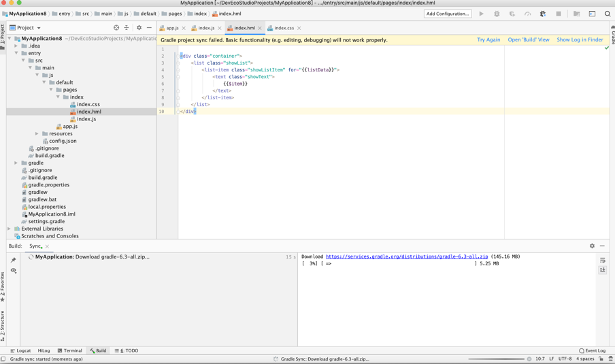Collapse the entry folder

click(16, 53)
